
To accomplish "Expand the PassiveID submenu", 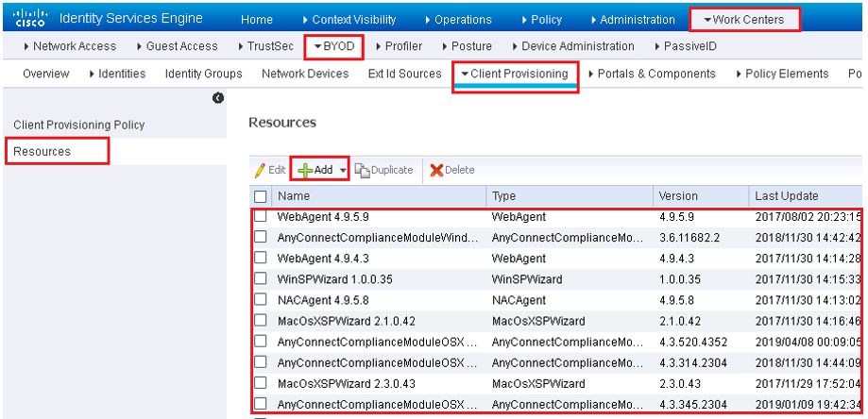I will (686, 46).
